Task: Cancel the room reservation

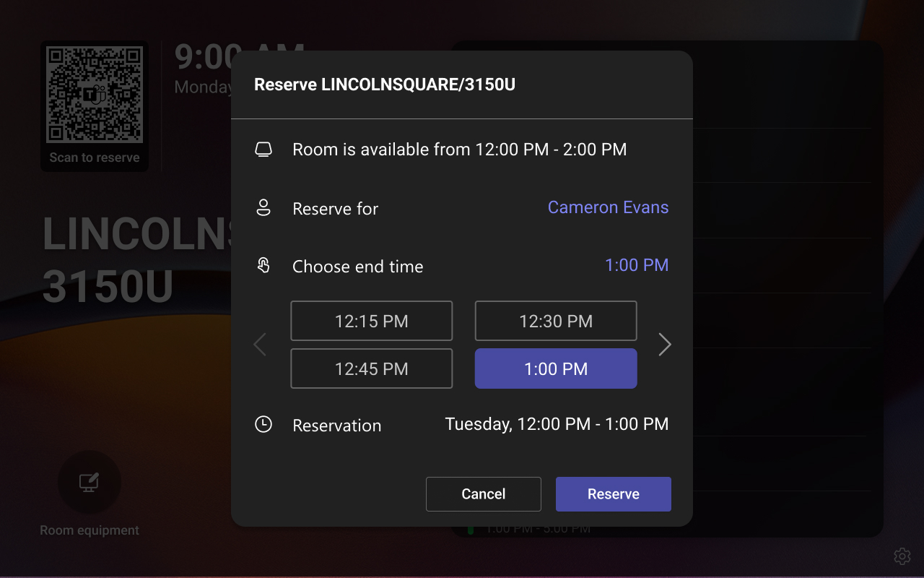Action: (483, 493)
